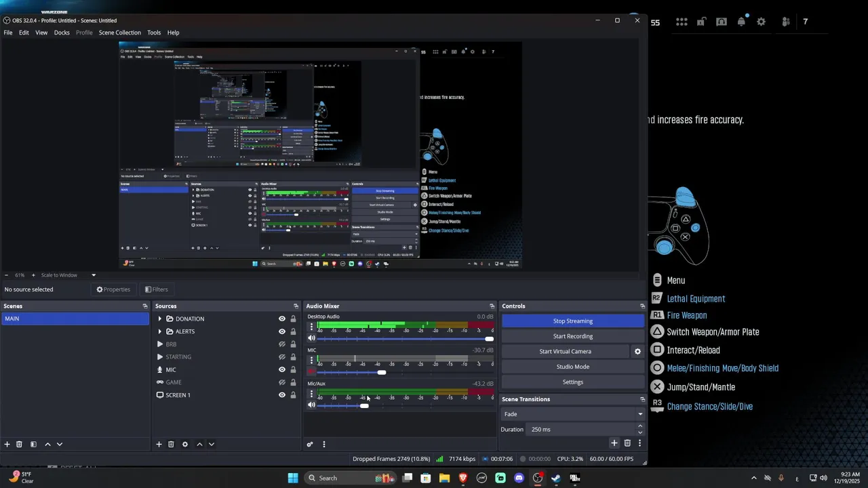Viewport: 868px width, 488px height.
Task: Show the BRB source eye icon
Action: pyautogui.click(x=282, y=344)
